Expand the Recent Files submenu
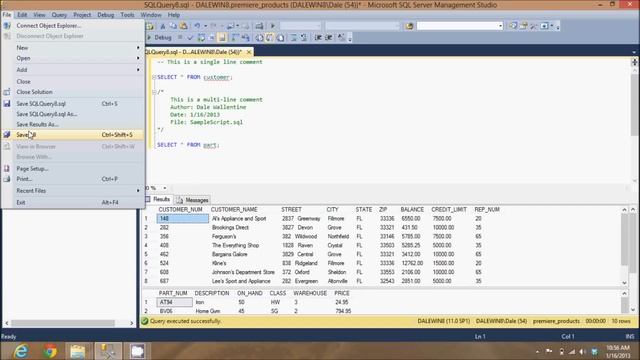The width and height of the screenshot is (640, 360). pos(73,191)
